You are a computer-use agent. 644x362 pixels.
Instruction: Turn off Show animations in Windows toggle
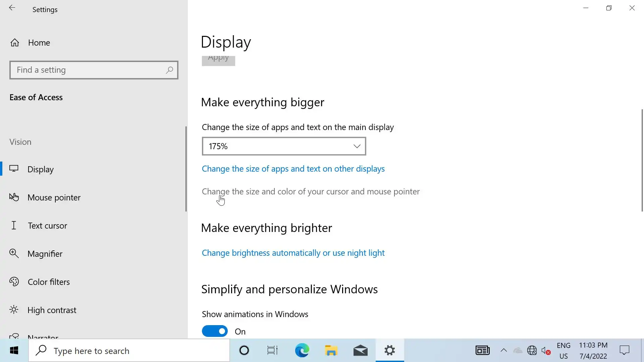click(215, 331)
